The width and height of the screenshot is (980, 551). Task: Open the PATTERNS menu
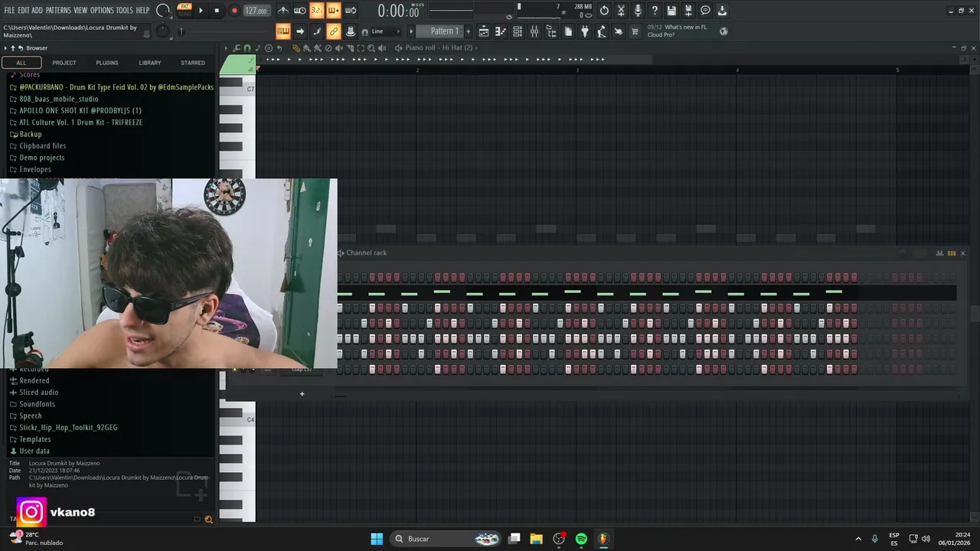point(58,11)
